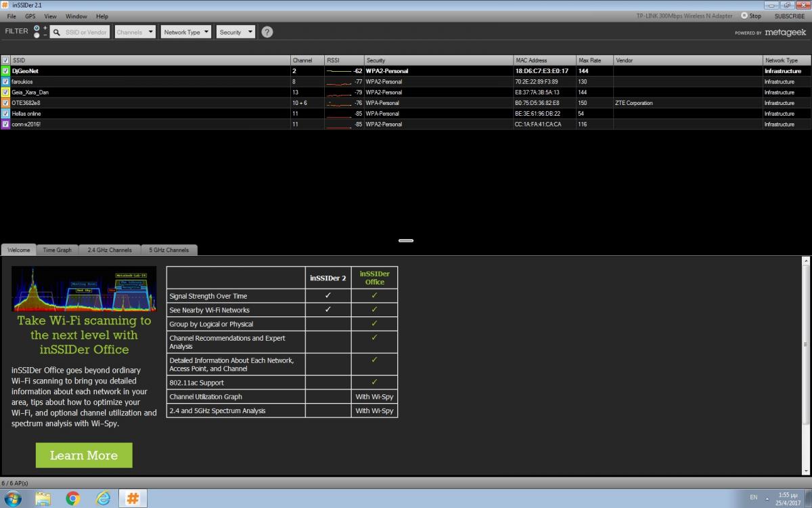Click the SUBSCRIBE link
Image resolution: width=812 pixels, height=508 pixels.
coord(790,16)
